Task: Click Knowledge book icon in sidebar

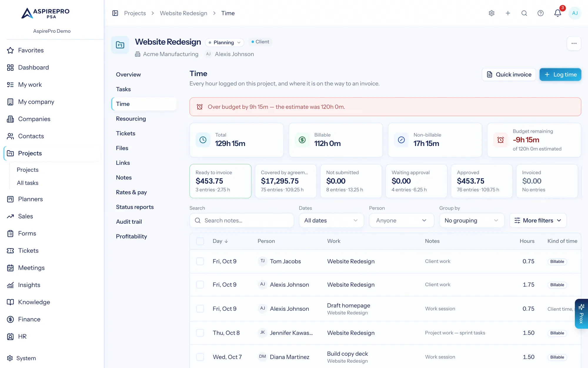Action: pyautogui.click(x=10, y=302)
